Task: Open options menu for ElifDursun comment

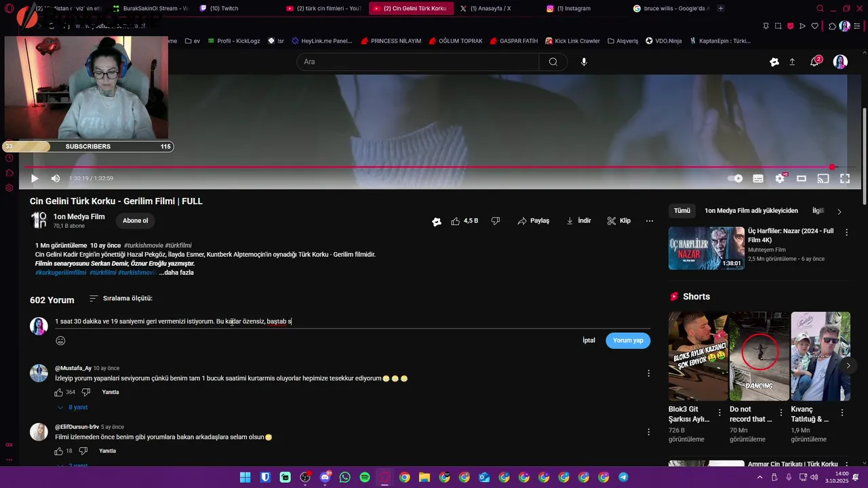Action: click(648, 432)
